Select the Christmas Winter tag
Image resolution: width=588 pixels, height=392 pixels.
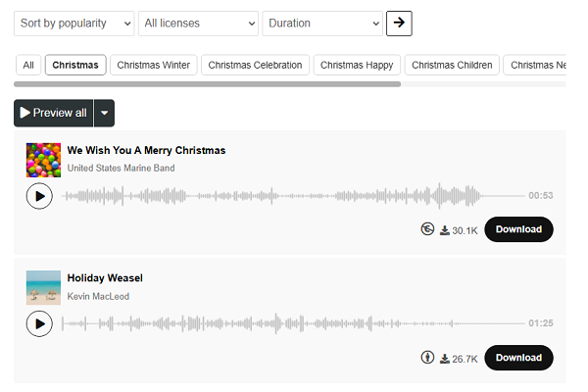click(x=154, y=65)
